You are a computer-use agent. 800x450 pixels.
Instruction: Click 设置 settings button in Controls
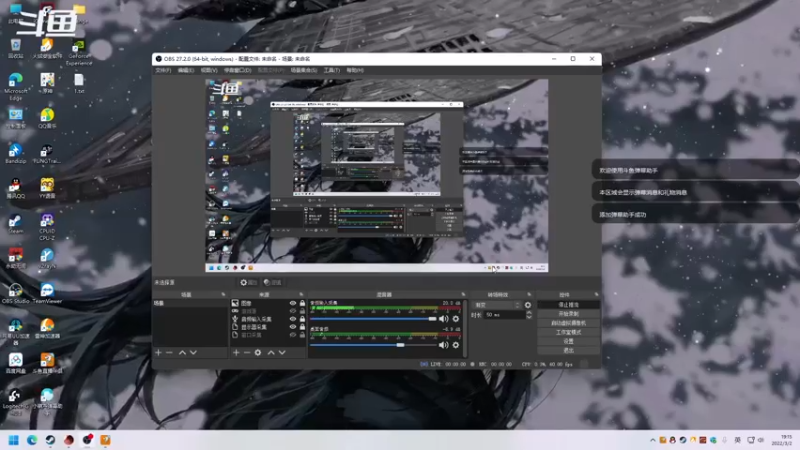[568, 341]
